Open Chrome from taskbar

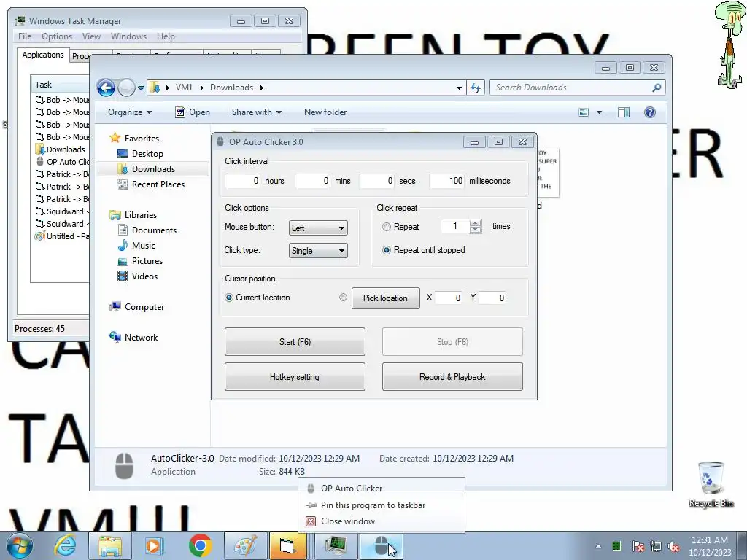click(x=200, y=545)
